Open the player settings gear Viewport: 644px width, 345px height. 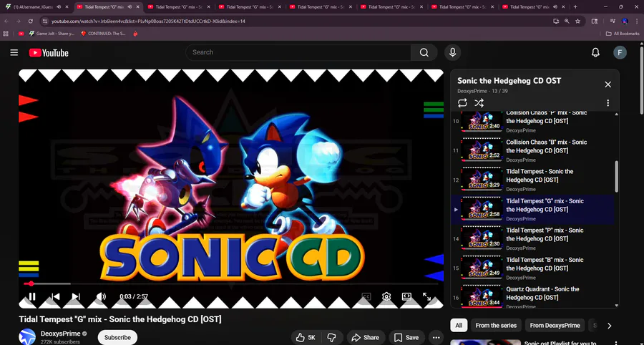point(386,296)
